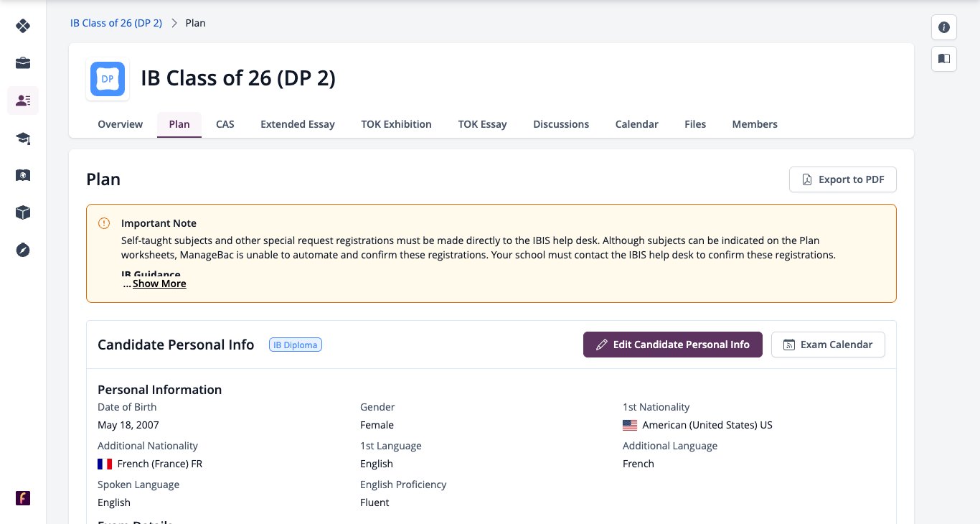Open the Extended Essay tab
Image resolution: width=980 pixels, height=524 pixels.
pyautogui.click(x=298, y=124)
